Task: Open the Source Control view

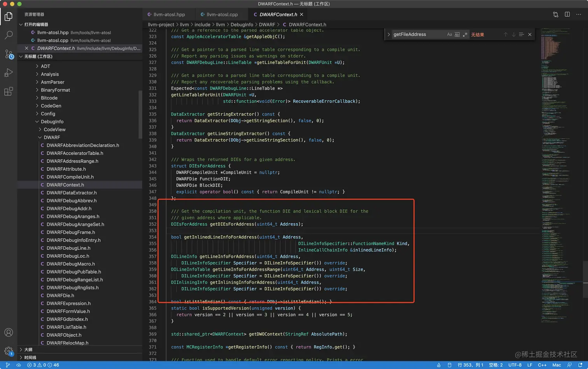Action: [x=9, y=54]
